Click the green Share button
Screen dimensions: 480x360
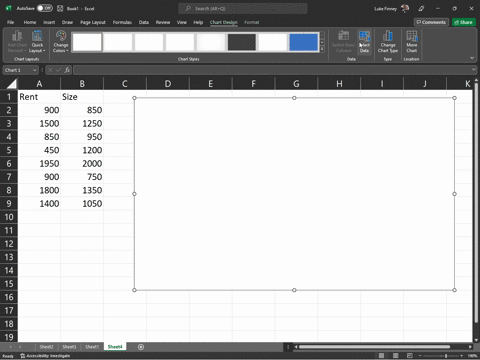coord(464,22)
